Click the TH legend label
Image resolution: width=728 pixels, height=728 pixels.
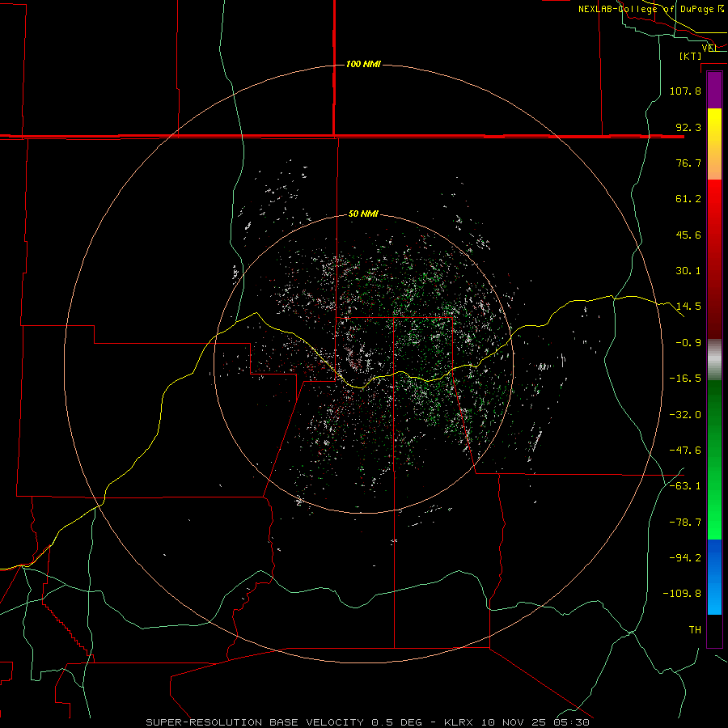pos(695,630)
